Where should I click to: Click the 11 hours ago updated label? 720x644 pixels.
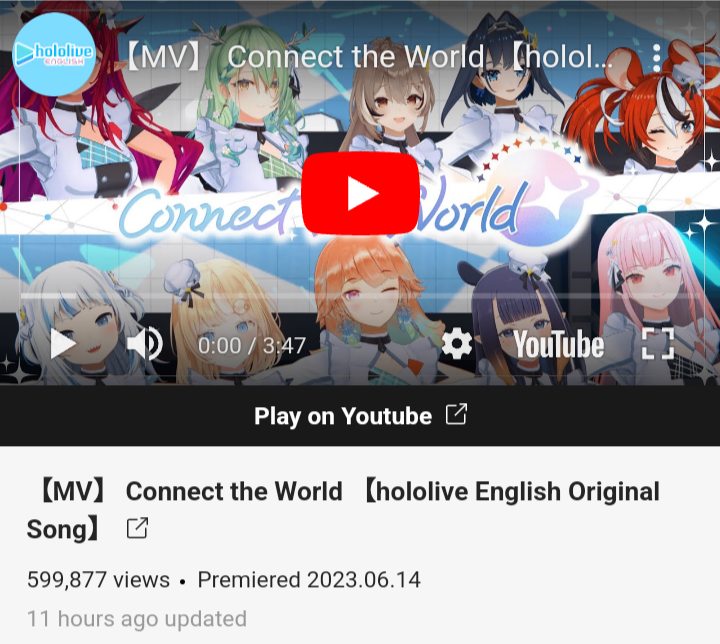pyautogui.click(x=137, y=619)
